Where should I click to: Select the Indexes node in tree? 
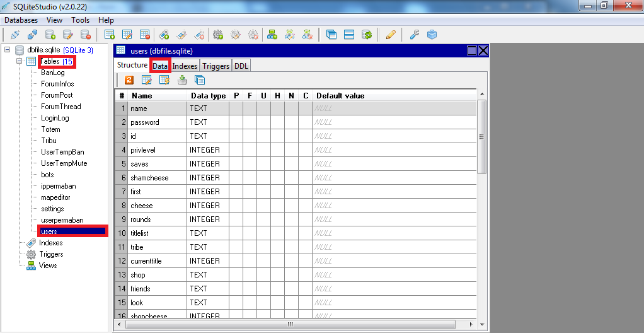pos(50,243)
